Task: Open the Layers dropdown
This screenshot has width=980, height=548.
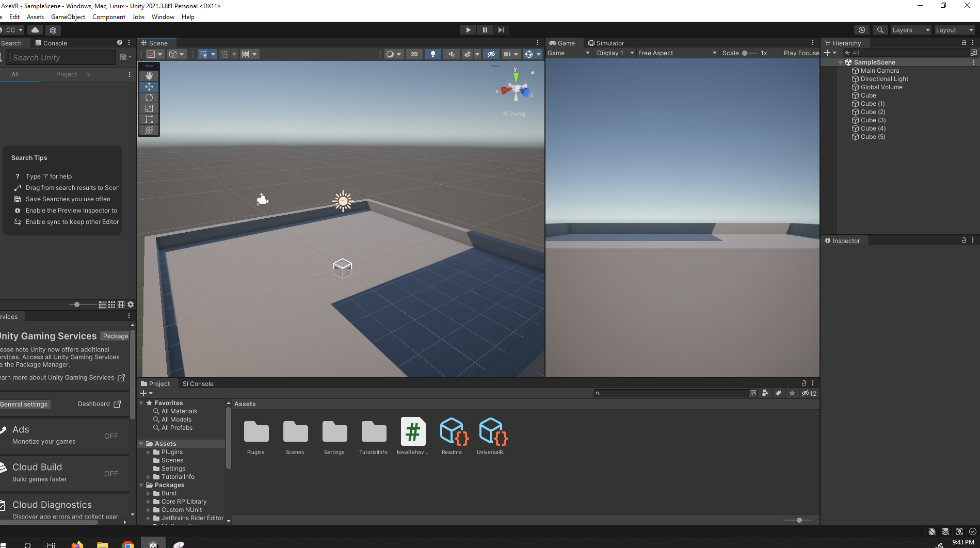Action: tap(911, 30)
